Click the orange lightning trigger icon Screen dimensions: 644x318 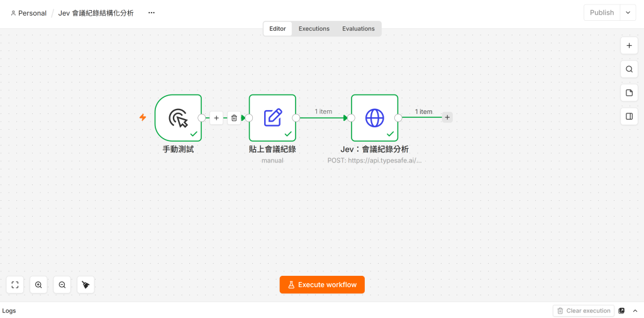tap(143, 118)
